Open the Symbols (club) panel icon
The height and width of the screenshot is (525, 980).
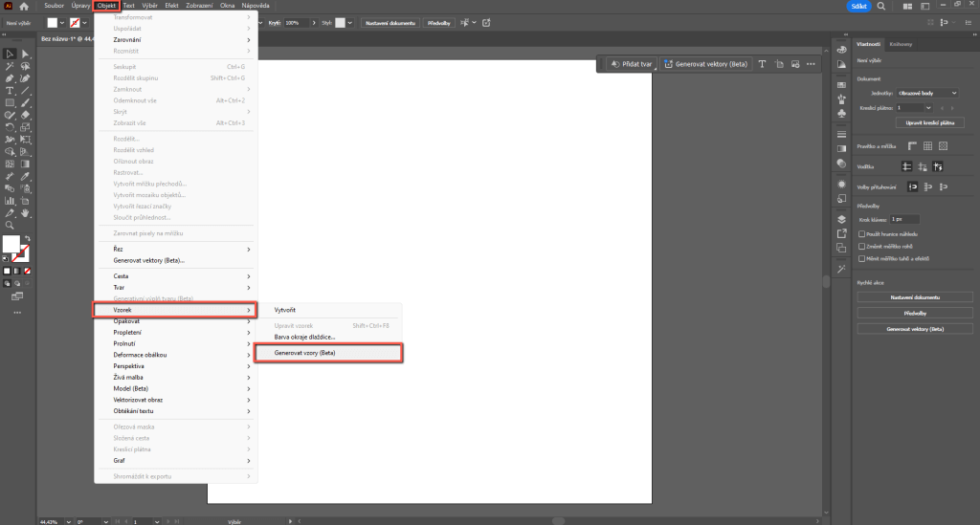842,114
